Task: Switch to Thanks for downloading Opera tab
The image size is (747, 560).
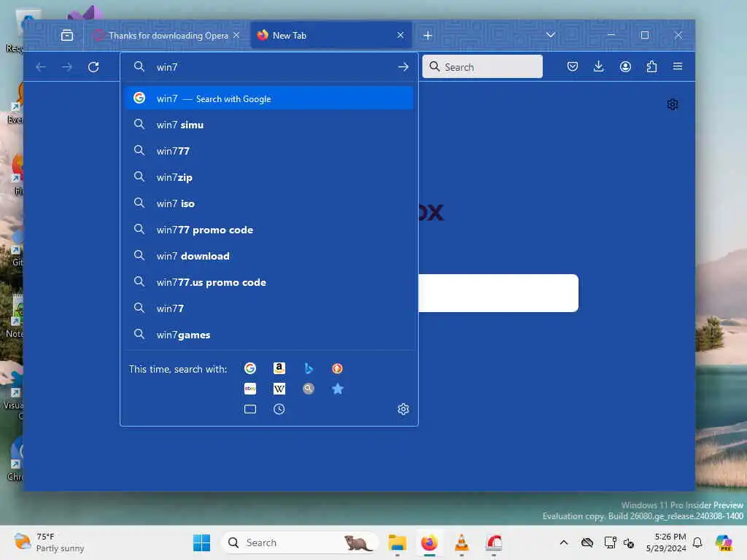Action: [x=166, y=35]
